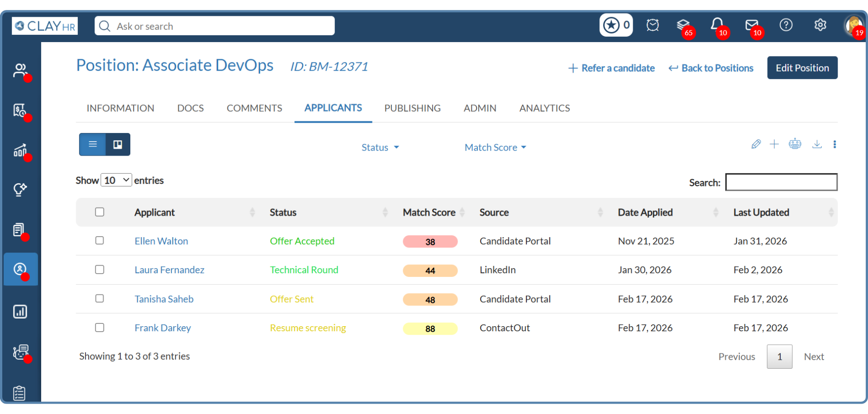Open the layers stack icon with 65 badge
Image resolution: width=868 pixels, height=414 pixels.
683,25
